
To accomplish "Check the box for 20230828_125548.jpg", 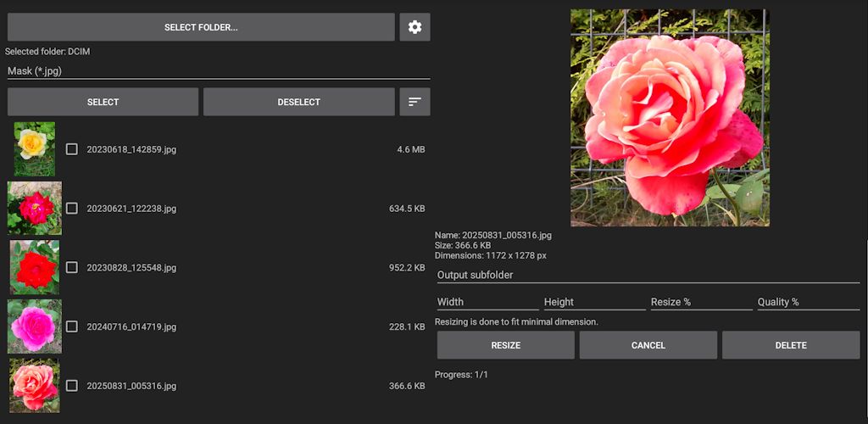I will click(x=72, y=268).
